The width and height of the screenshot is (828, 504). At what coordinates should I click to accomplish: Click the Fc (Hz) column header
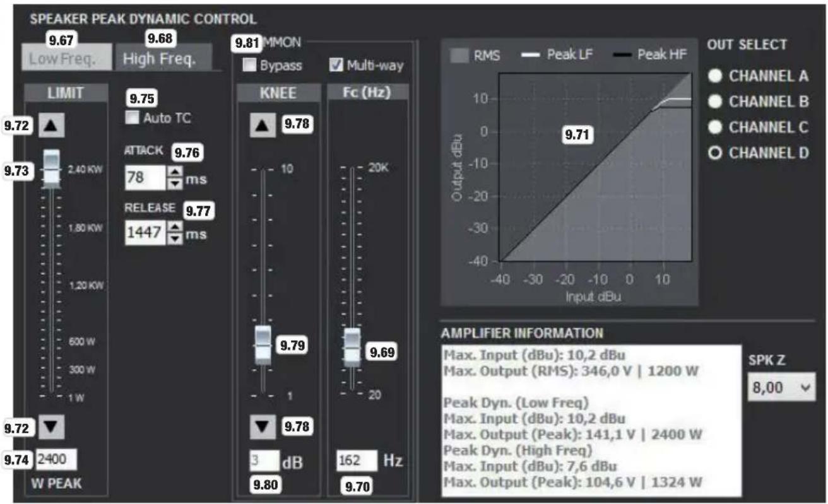click(x=367, y=93)
